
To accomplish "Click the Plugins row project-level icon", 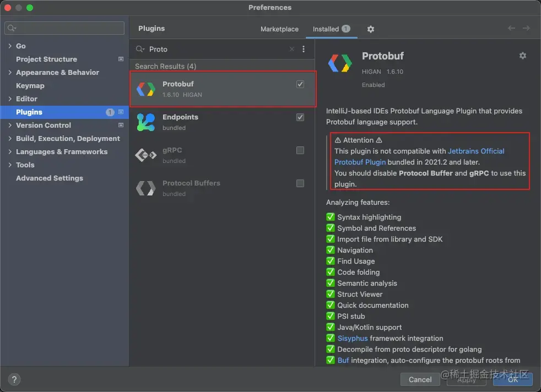I will click(x=121, y=112).
